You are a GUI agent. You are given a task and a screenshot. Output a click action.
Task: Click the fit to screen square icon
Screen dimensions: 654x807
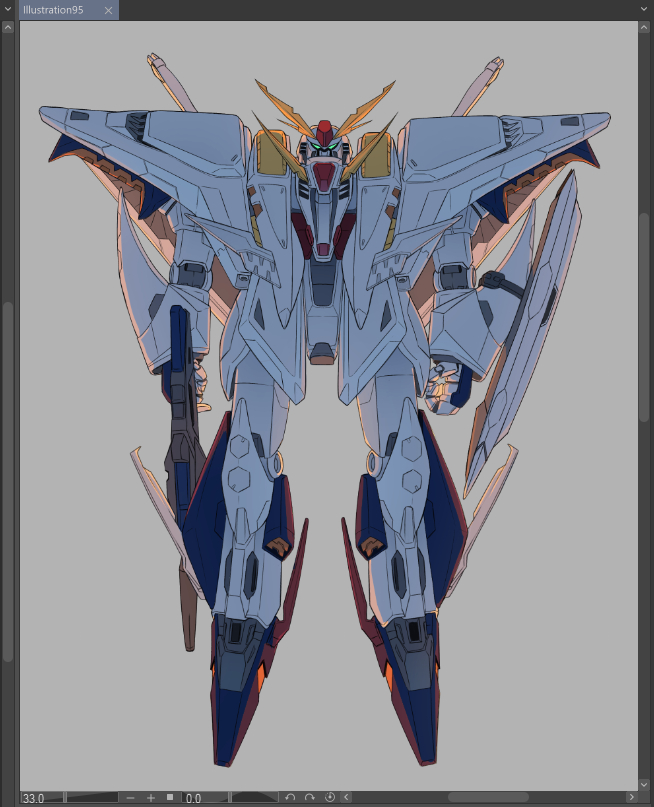click(x=170, y=798)
